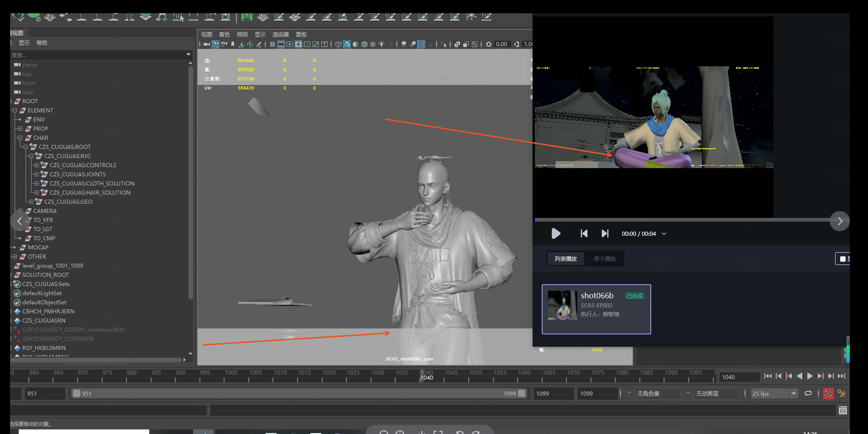Viewport: 868px width, 434px height.
Task: Click the isolate select icon
Action: (x=443, y=44)
